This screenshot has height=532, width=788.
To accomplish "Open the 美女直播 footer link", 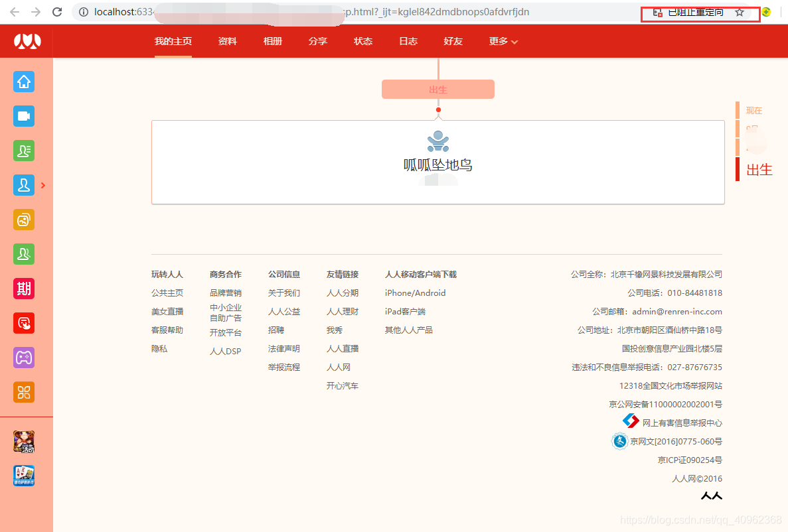I will 167,312.
